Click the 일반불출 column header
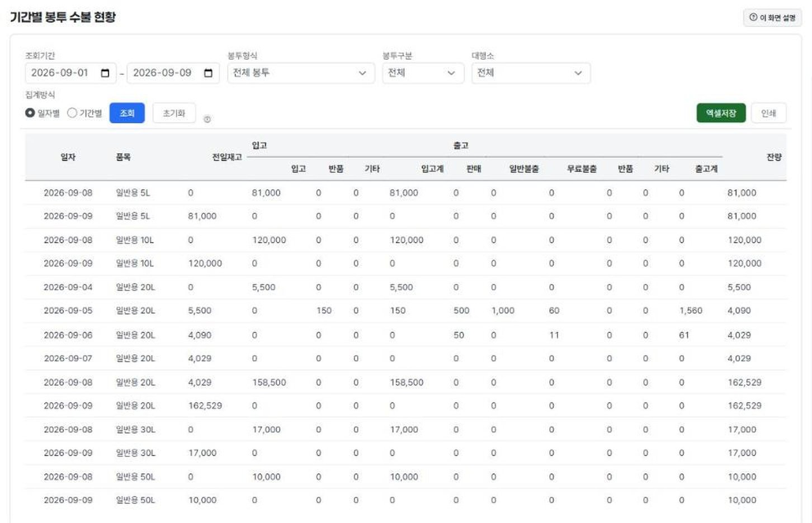Viewport: 812px width, 523px height. (524, 169)
